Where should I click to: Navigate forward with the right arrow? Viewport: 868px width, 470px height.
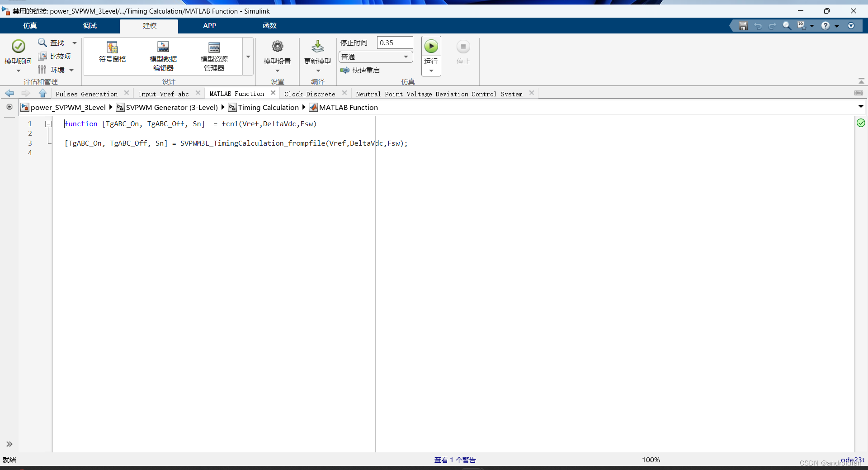[26, 93]
